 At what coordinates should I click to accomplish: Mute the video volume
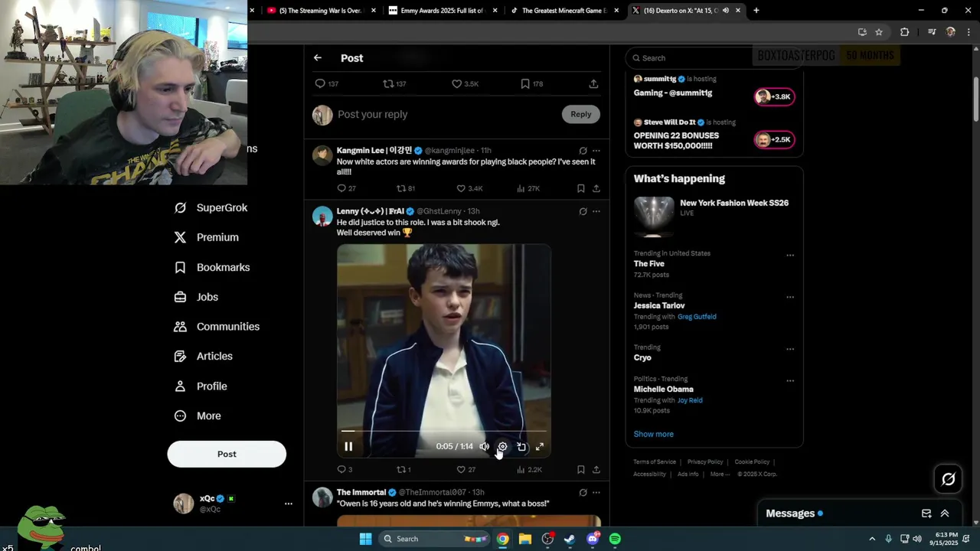[484, 446]
